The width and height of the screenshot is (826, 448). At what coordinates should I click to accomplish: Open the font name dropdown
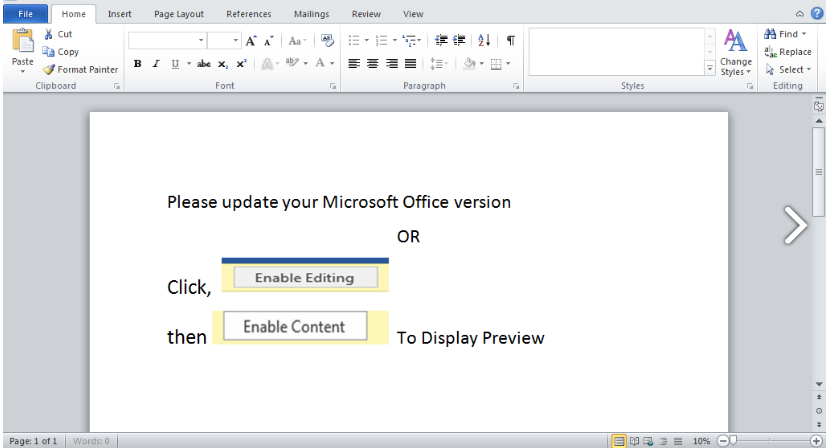(x=201, y=41)
